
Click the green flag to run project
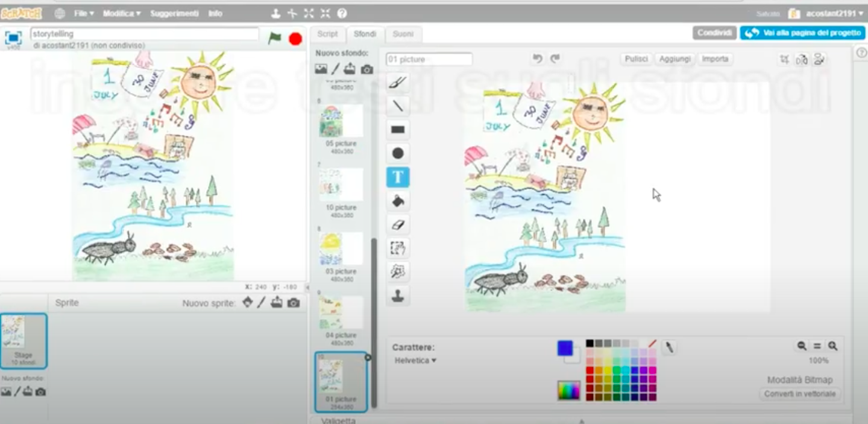(x=275, y=38)
